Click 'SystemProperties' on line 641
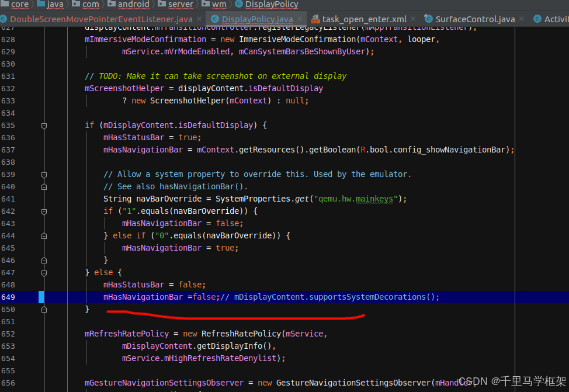The image size is (569, 392). [x=253, y=199]
